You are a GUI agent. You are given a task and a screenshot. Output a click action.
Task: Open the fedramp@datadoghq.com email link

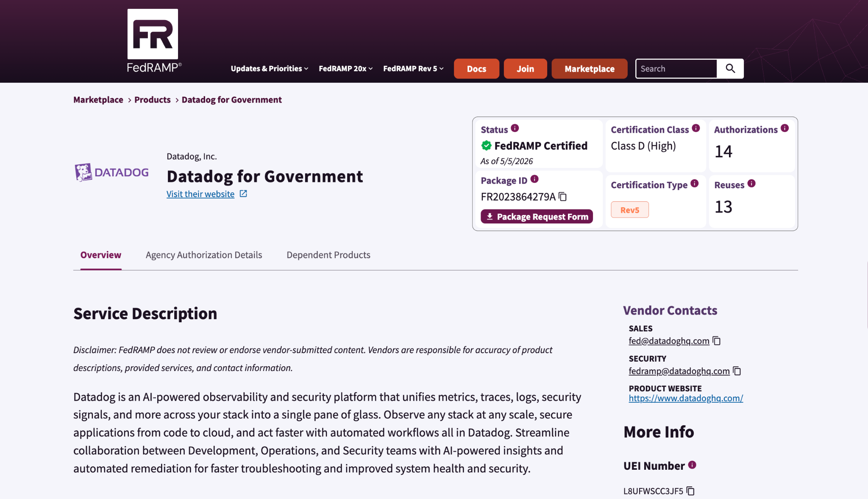pos(679,371)
